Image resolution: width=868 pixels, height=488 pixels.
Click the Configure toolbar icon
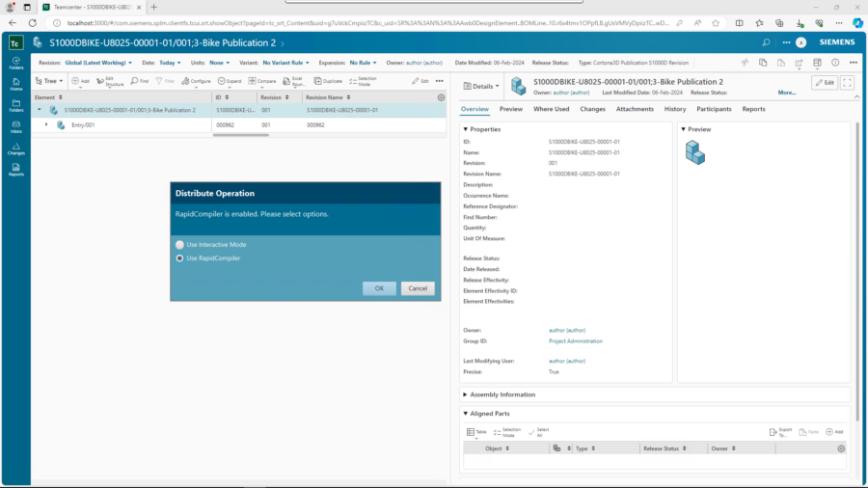[197, 81]
